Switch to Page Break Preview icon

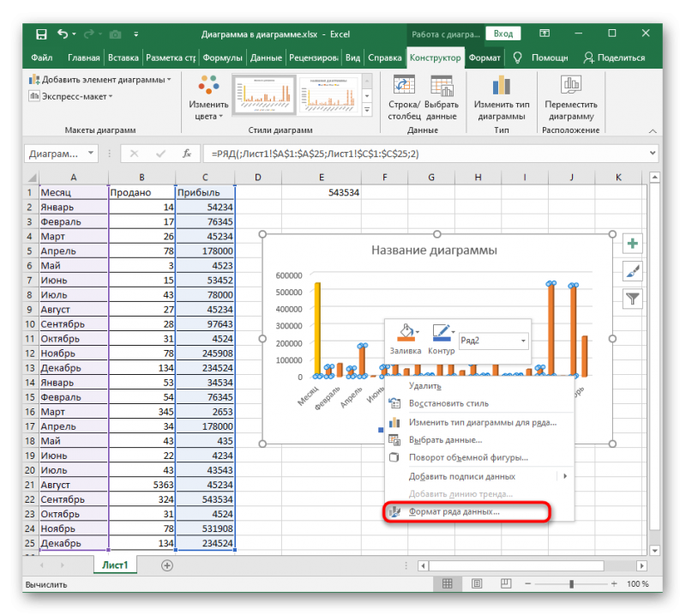tap(506, 583)
